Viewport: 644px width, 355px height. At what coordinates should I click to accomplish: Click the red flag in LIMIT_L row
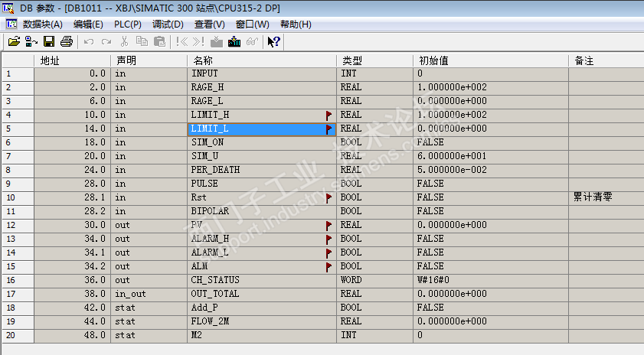pos(329,129)
